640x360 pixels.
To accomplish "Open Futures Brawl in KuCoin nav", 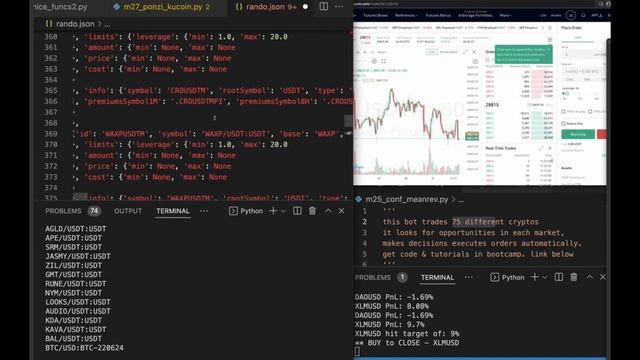I will pyautogui.click(x=376, y=16).
